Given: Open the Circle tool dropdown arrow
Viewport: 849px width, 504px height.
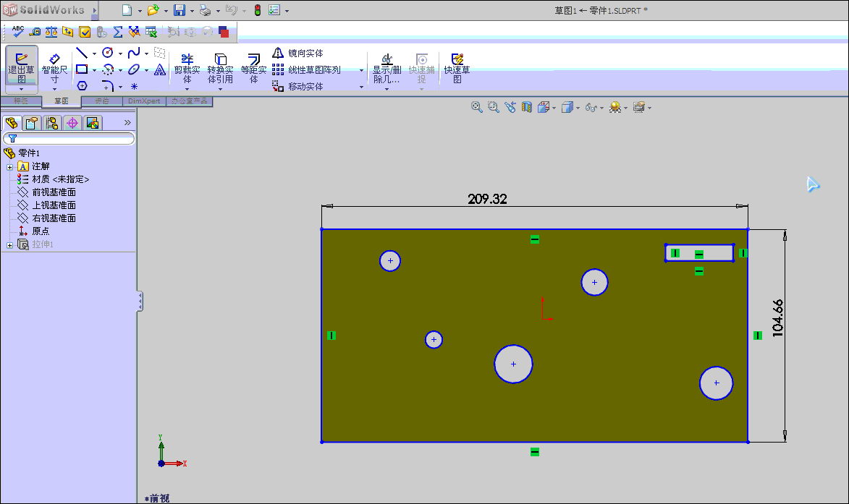Looking at the screenshot, I should coord(120,54).
